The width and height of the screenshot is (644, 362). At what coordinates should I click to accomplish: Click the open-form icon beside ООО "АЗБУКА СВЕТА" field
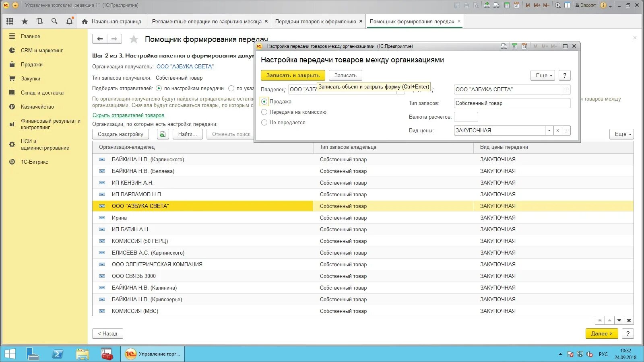pyautogui.click(x=566, y=89)
